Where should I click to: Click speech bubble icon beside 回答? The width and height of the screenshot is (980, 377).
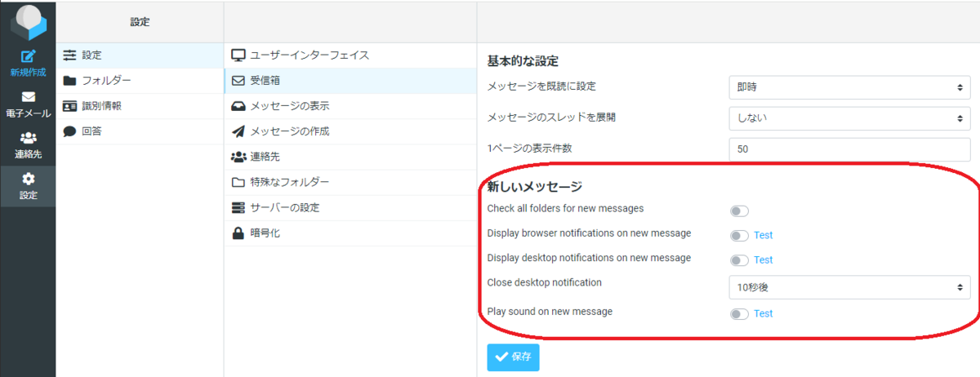69,131
